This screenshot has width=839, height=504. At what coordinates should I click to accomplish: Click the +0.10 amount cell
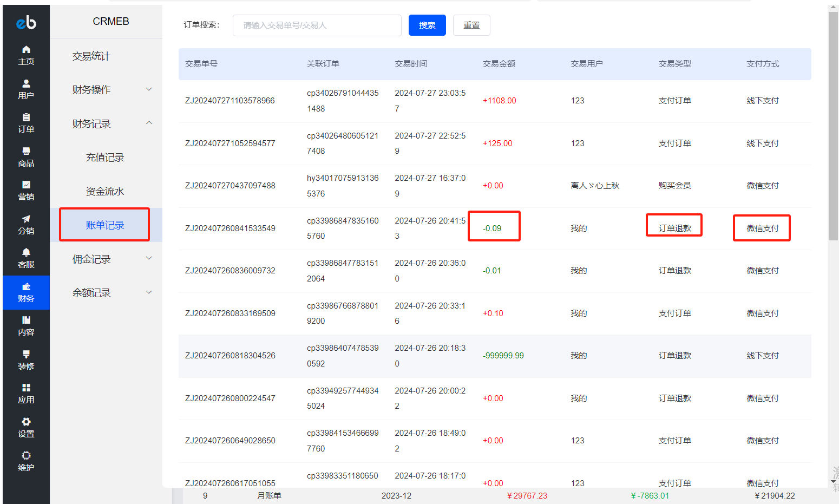point(493,313)
